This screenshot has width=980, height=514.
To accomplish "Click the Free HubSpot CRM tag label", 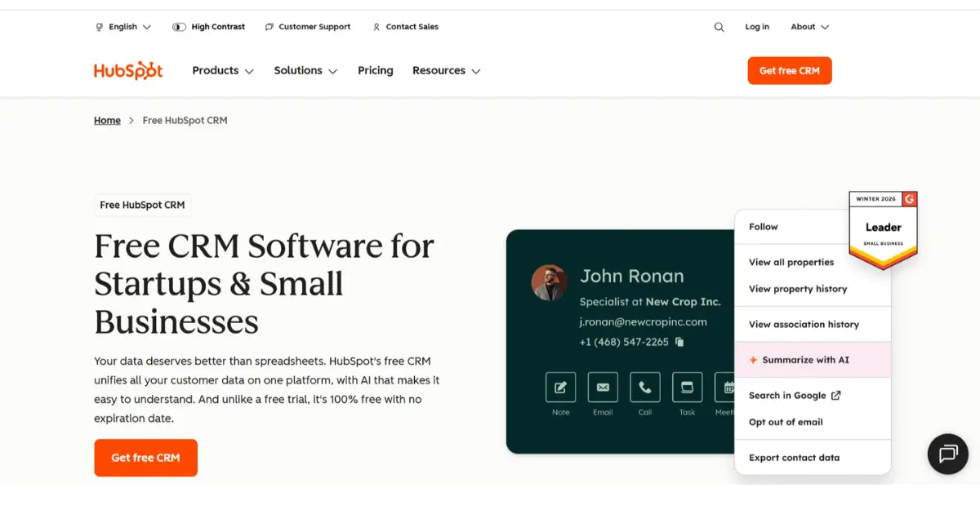I will (142, 205).
